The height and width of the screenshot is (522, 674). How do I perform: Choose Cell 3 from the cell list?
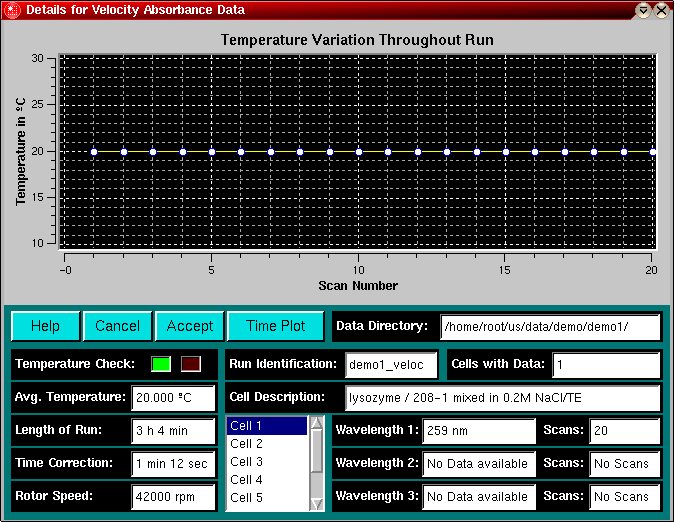click(266, 462)
